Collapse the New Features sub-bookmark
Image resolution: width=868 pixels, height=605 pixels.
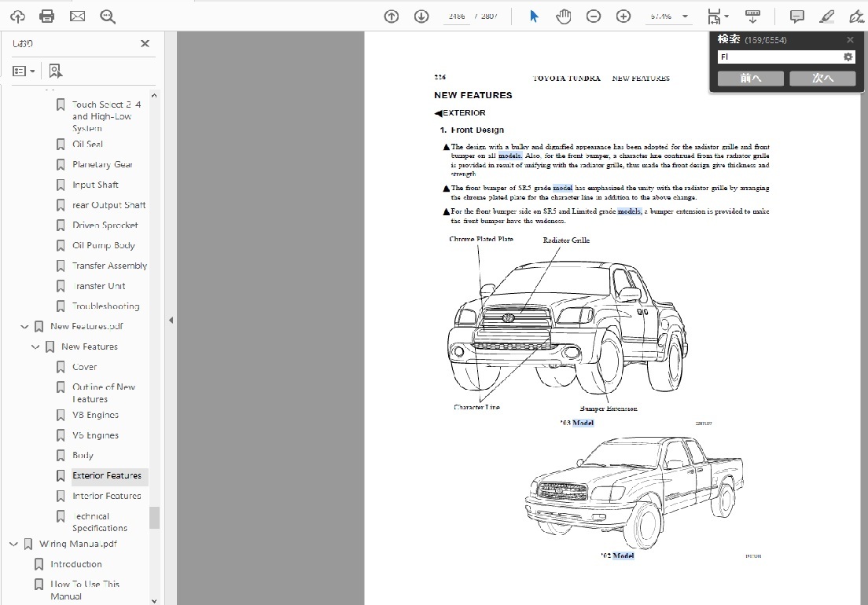[35, 346]
